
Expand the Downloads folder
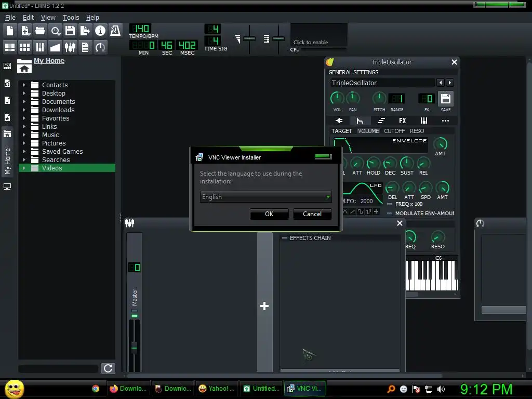(x=24, y=110)
